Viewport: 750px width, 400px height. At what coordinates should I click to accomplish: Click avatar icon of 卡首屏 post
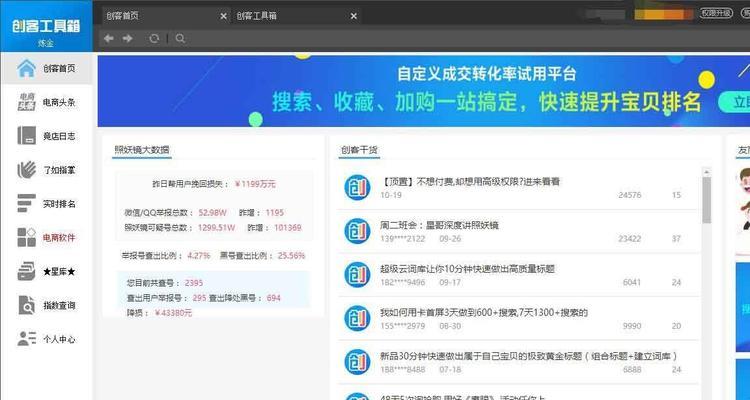pos(357,318)
